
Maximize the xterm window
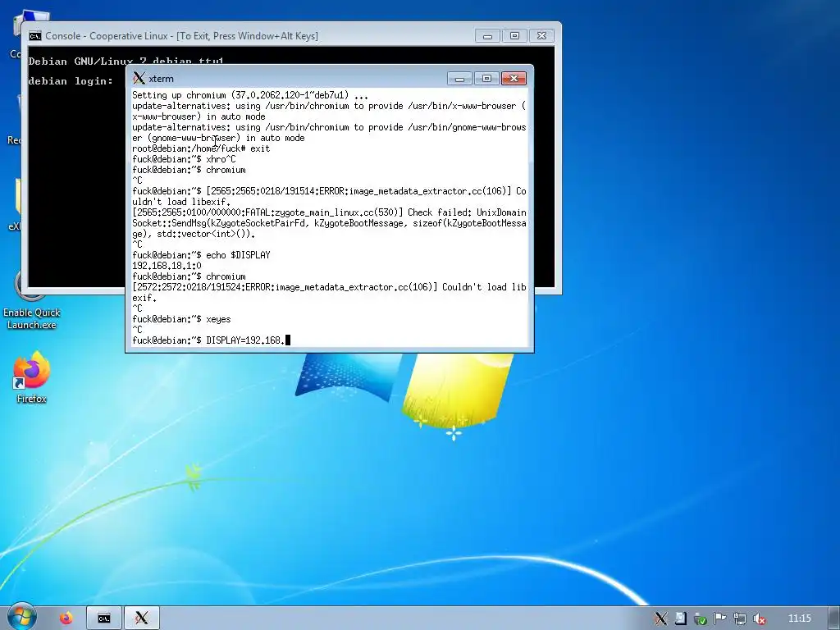486,79
